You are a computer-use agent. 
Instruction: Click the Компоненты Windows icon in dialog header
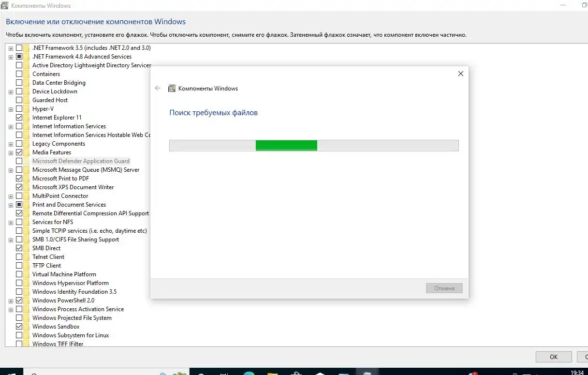(172, 89)
